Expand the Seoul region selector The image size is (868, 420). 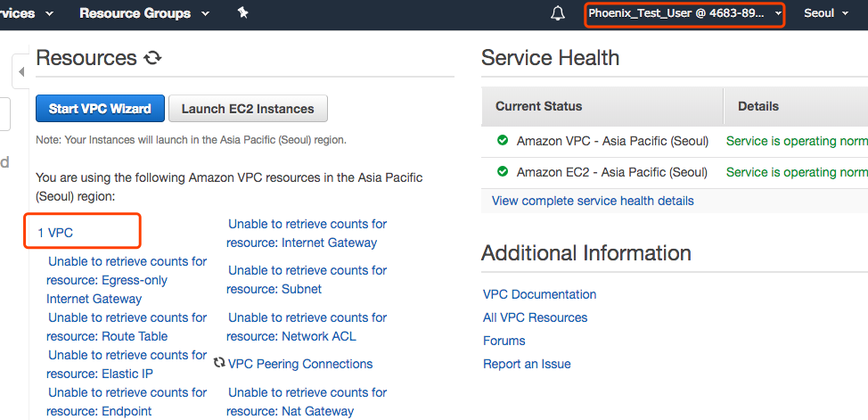coord(826,13)
